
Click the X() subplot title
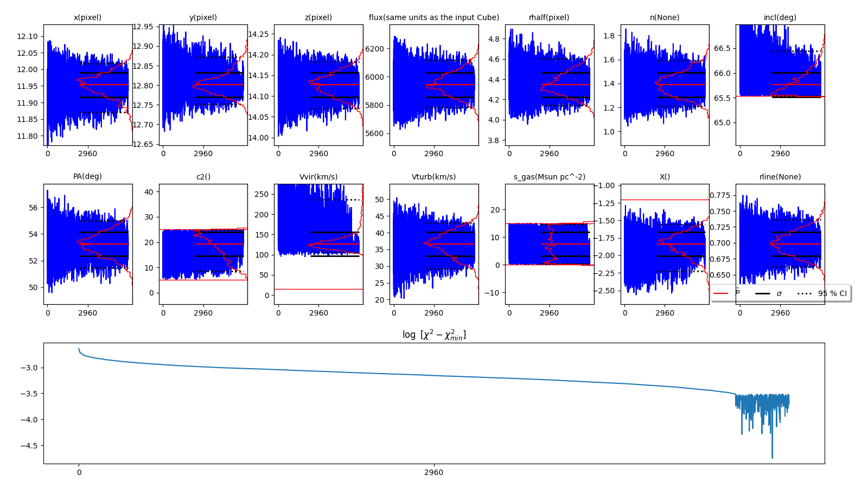(665, 177)
